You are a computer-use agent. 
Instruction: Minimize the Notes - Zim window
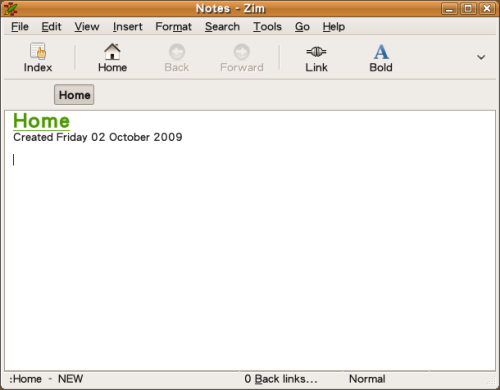pos(449,8)
